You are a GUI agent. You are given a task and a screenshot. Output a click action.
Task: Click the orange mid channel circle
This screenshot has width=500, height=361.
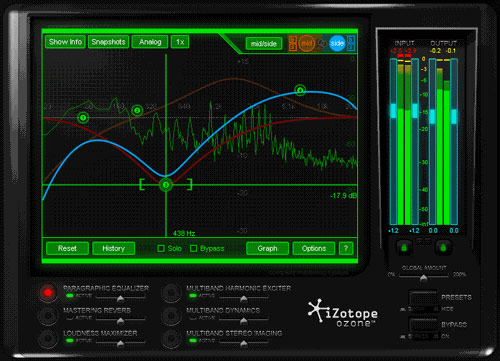click(306, 43)
